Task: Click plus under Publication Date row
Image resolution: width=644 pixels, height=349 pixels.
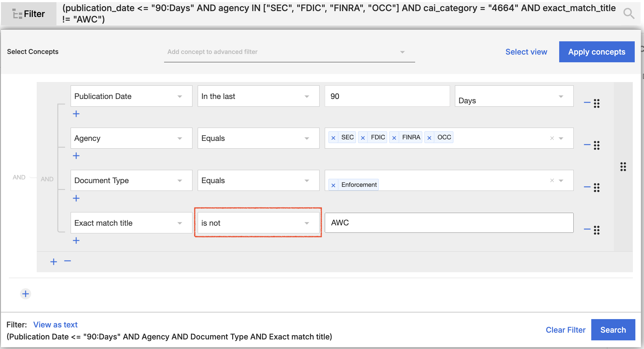Action: [x=76, y=114]
